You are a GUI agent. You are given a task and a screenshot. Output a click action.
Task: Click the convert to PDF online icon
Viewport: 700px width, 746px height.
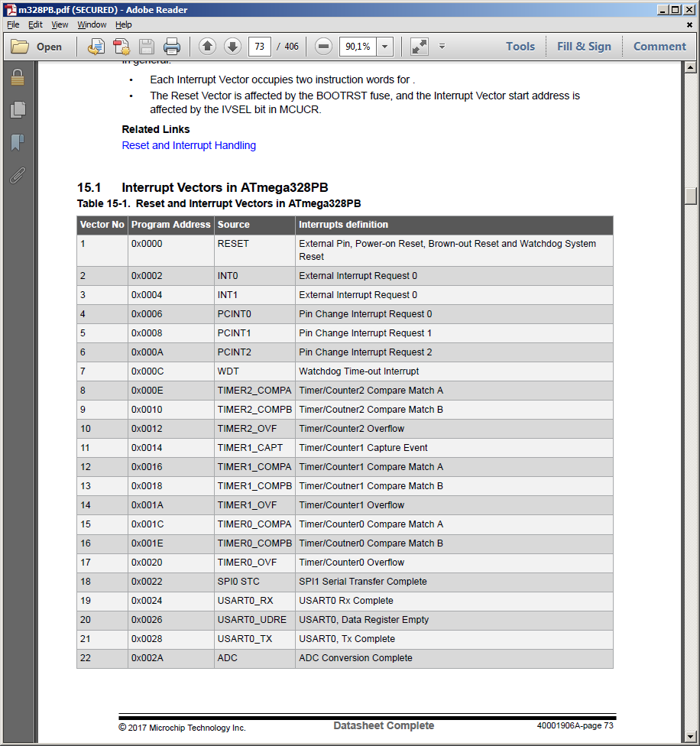tap(96, 47)
